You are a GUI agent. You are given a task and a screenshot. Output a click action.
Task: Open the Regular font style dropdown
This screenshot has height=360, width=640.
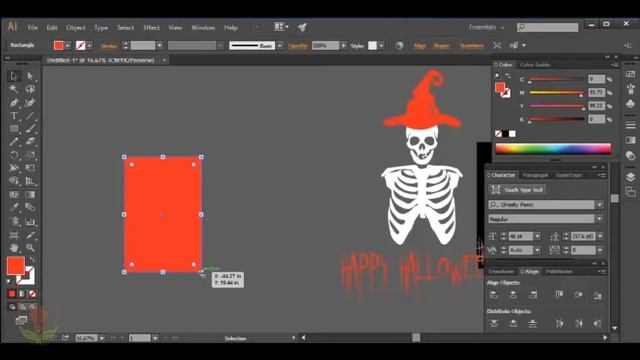pos(599,219)
